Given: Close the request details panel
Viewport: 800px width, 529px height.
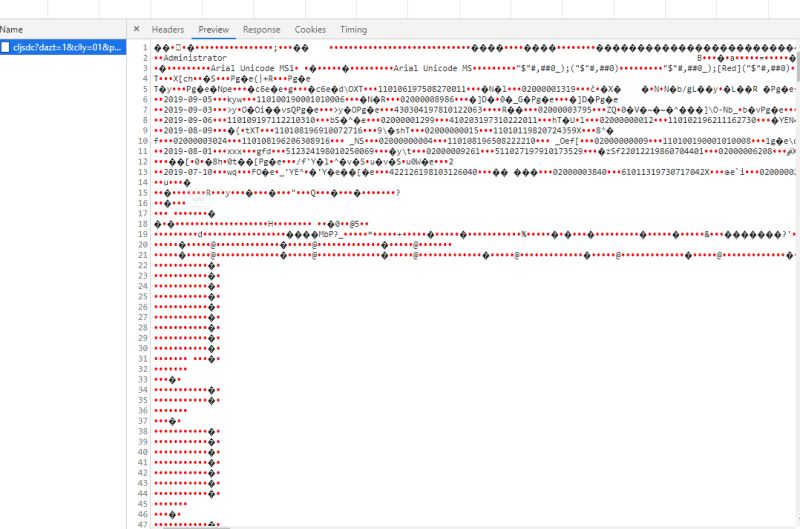Looking at the screenshot, I should 136,30.
